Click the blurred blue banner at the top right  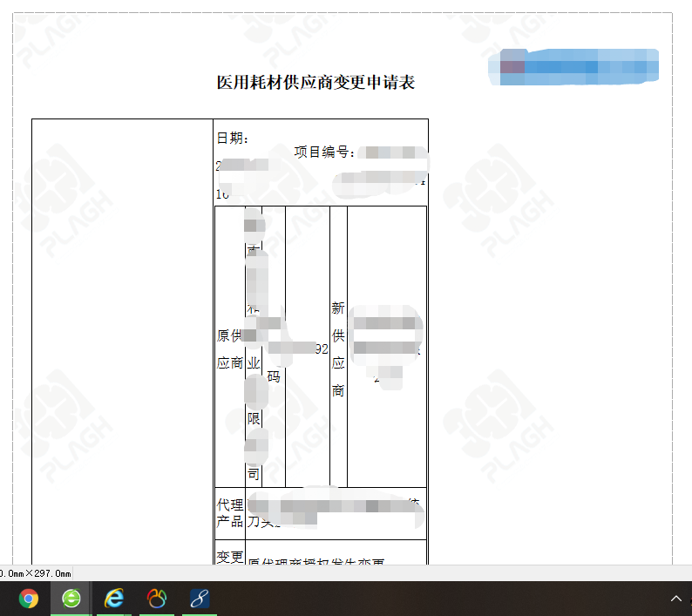[x=573, y=67]
